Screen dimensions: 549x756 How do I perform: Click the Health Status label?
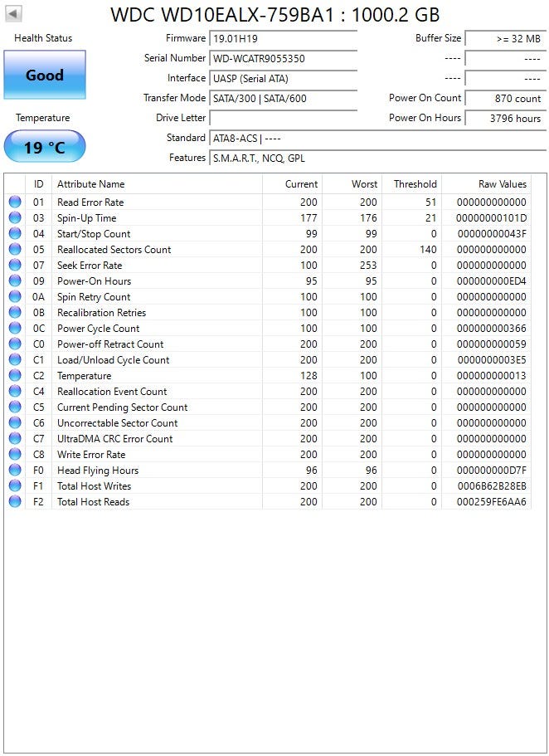43,38
